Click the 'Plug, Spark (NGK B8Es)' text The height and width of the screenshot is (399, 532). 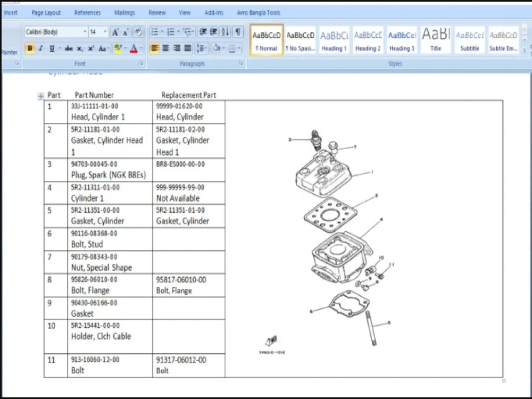click(109, 175)
